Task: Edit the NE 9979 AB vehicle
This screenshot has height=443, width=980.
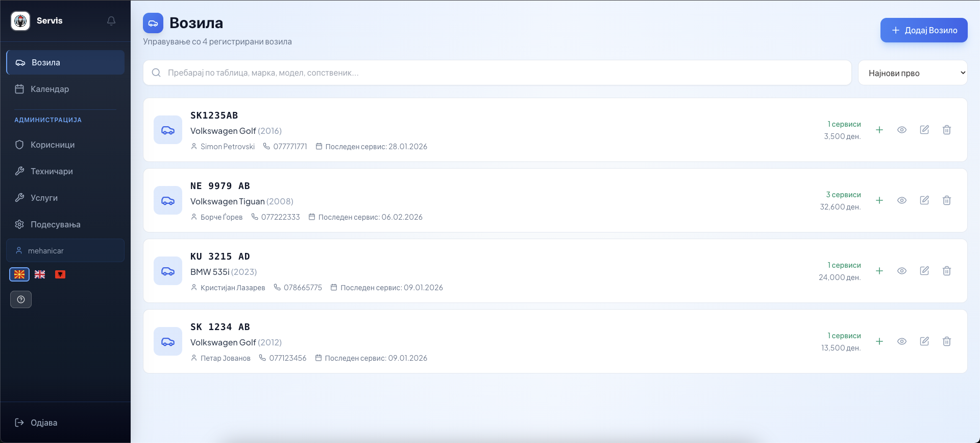Action: click(924, 200)
